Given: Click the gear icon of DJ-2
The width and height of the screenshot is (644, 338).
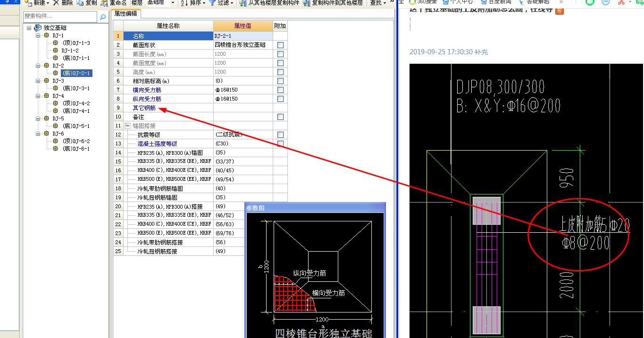Looking at the screenshot, I should [x=46, y=66].
